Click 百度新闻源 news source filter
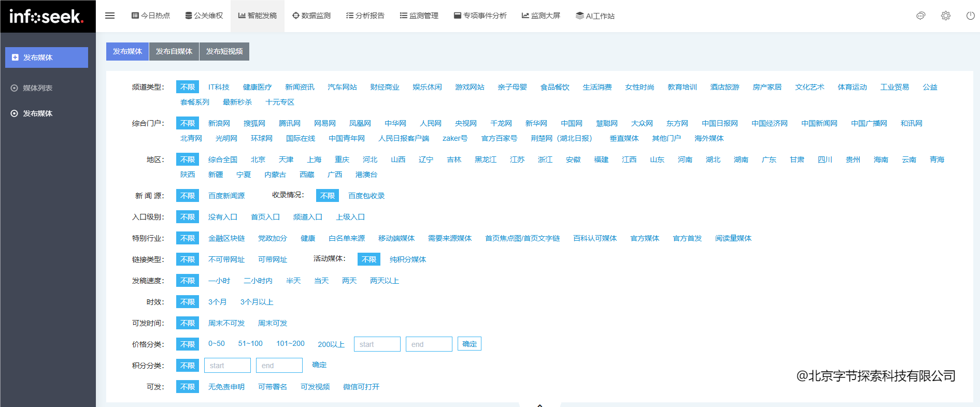Image resolution: width=980 pixels, height=407 pixels. 226,196
